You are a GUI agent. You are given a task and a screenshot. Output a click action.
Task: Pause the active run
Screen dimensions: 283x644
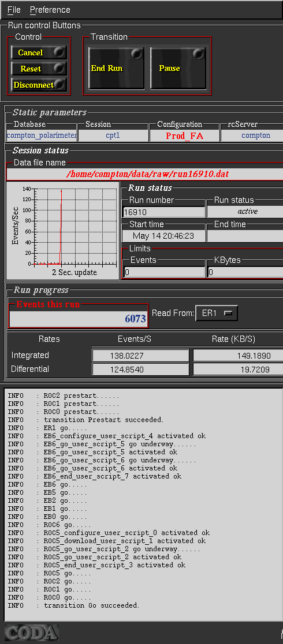(x=178, y=68)
